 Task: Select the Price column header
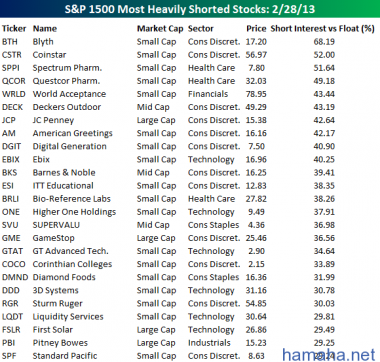(x=256, y=29)
